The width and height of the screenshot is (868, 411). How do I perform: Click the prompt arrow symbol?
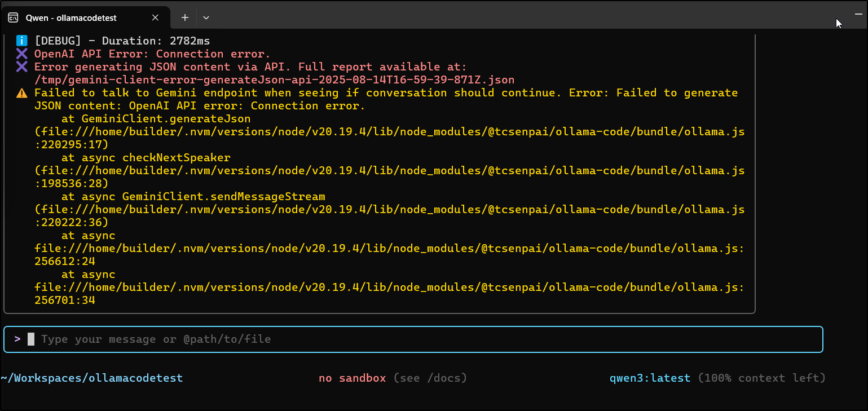tap(17, 339)
